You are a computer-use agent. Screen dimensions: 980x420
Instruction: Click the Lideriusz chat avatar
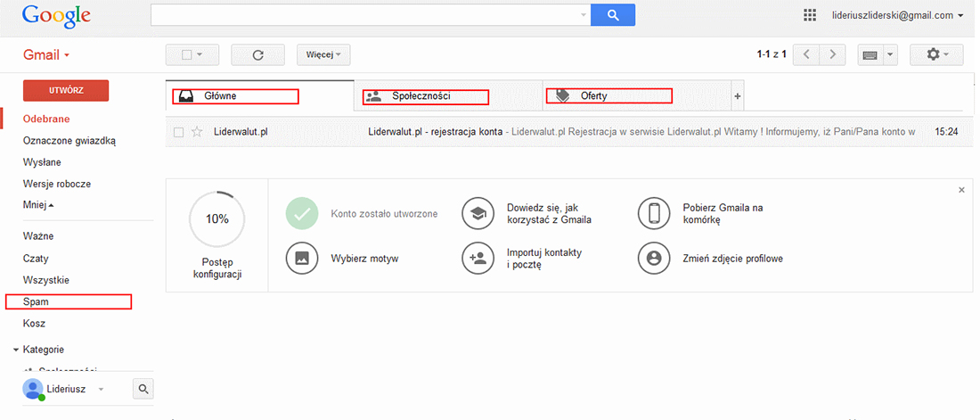(32, 389)
